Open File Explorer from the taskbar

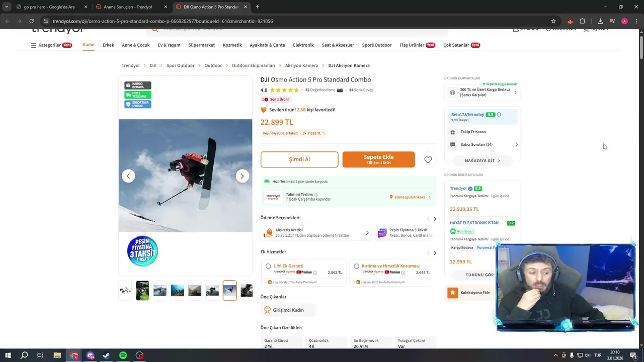point(57,355)
